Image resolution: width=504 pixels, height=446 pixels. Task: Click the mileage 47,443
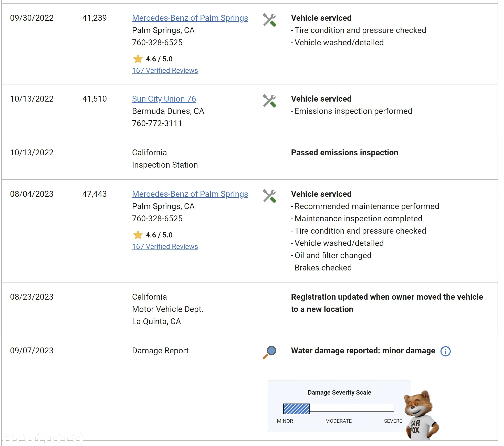point(94,194)
